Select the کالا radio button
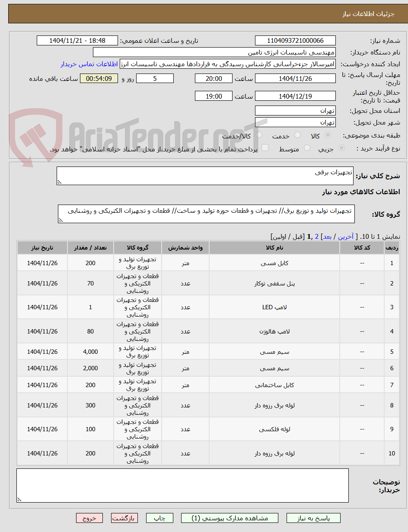This screenshot has height=532, width=408. click(x=328, y=135)
